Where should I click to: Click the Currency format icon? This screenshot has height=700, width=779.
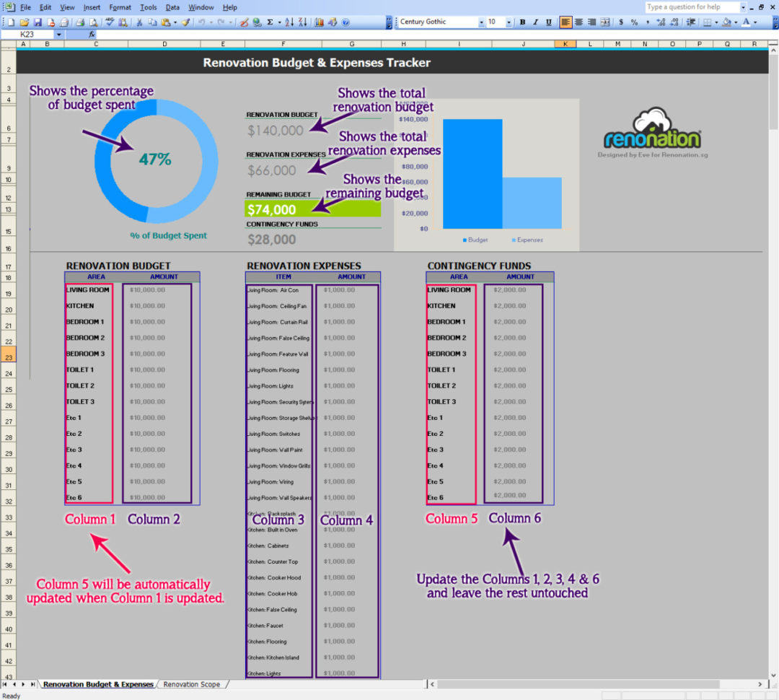pos(622,22)
